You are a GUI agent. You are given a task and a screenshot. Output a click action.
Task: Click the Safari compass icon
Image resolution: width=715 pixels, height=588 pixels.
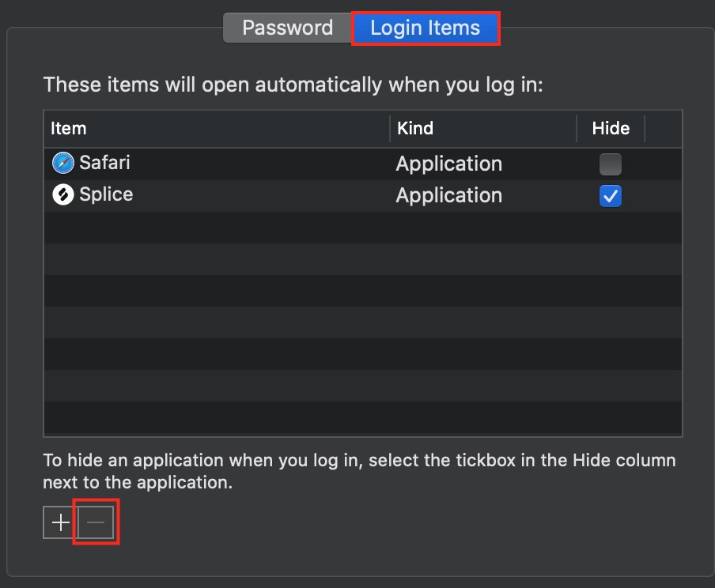[63, 163]
